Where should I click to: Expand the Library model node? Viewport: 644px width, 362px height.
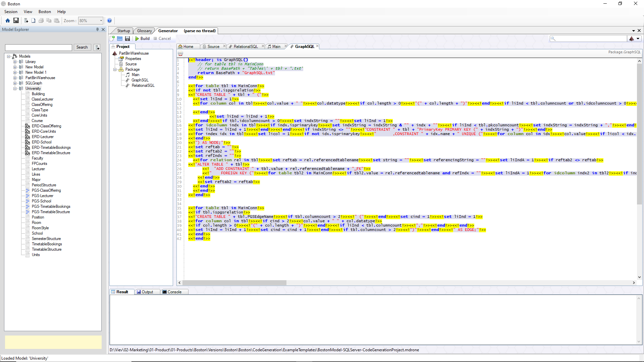coord(15,62)
